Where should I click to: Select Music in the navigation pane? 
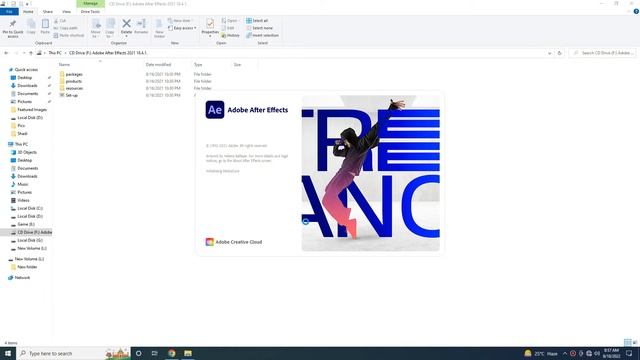(23, 184)
